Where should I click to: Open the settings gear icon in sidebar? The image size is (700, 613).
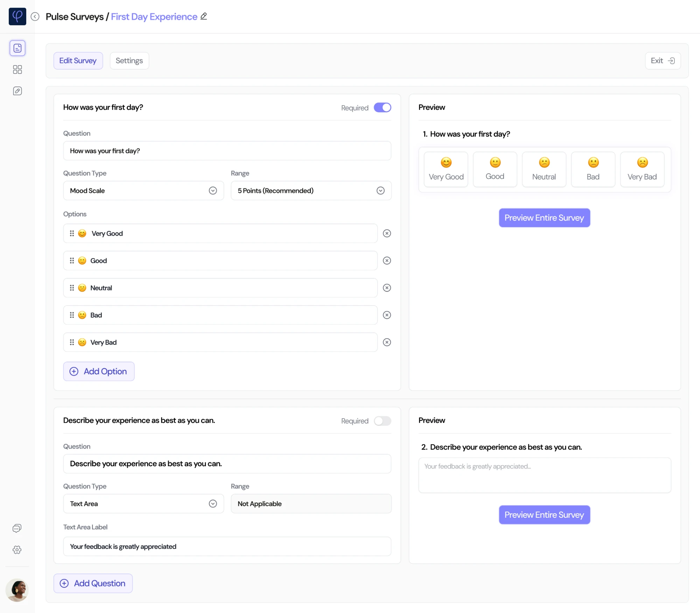click(17, 550)
